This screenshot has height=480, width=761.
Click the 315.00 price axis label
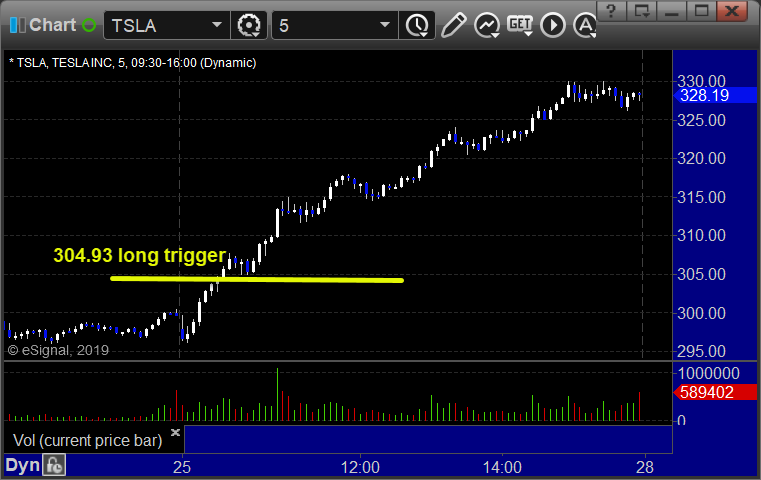pos(701,197)
